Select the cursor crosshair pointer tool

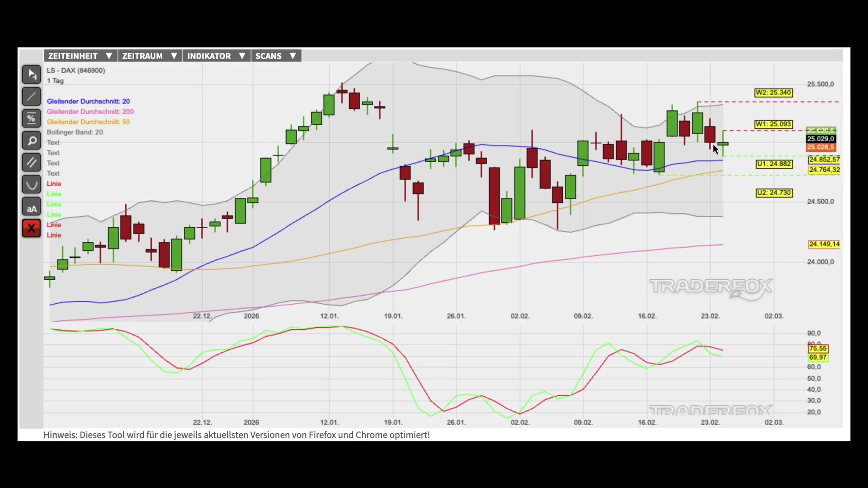point(31,74)
